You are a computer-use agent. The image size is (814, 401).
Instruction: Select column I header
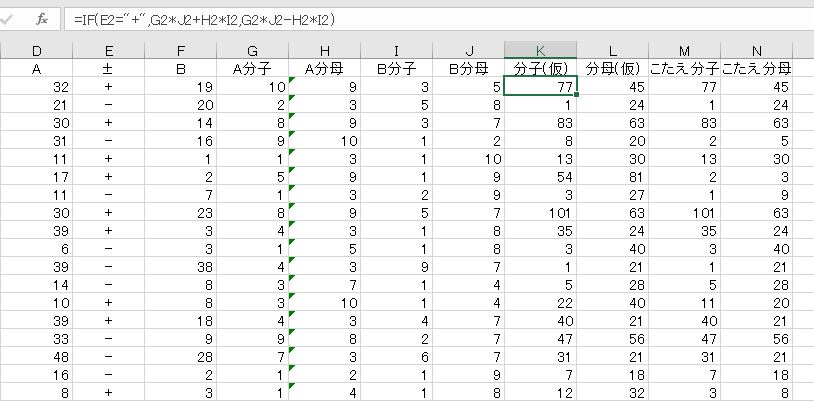click(x=397, y=50)
